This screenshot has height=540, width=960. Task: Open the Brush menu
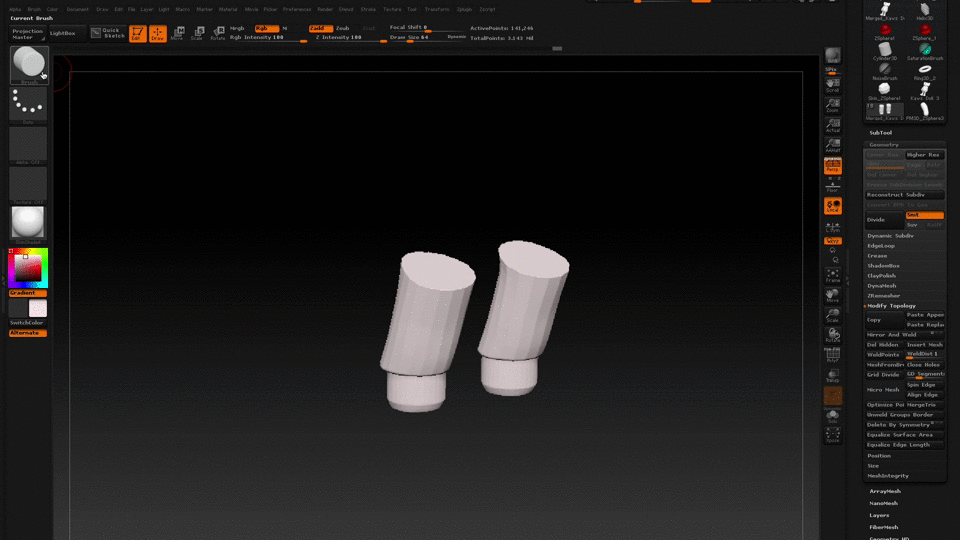tap(34, 9)
